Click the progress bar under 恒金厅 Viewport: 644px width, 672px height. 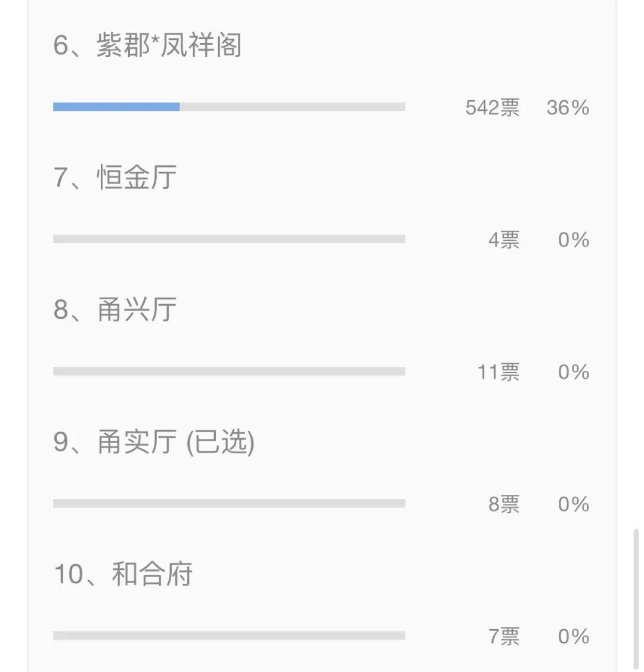point(229,239)
